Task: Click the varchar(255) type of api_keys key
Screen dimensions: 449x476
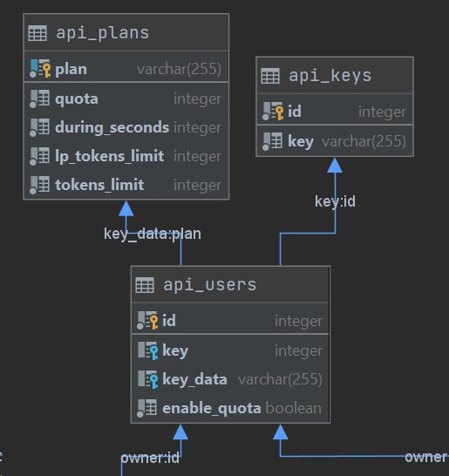Action: tap(364, 142)
